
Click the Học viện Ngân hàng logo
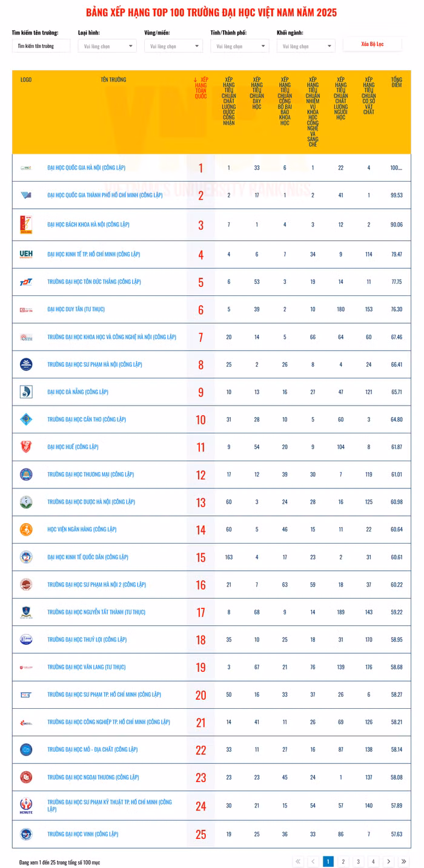pos(26,530)
